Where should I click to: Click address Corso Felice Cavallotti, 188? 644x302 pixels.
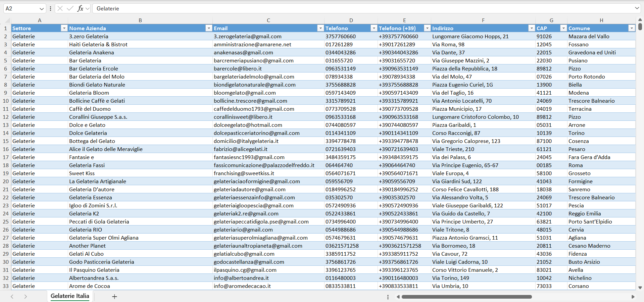pos(483,189)
